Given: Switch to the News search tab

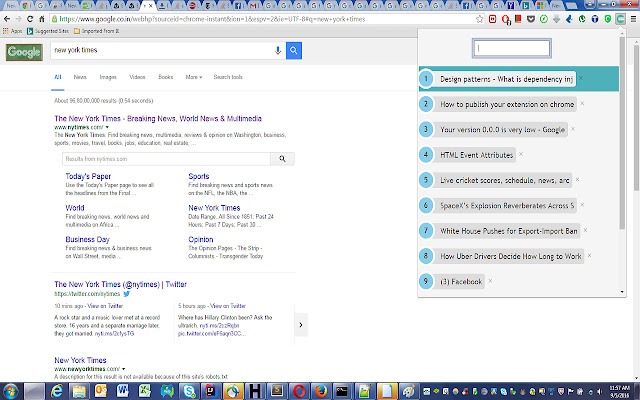Looking at the screenshot, I should coord(80,77).
